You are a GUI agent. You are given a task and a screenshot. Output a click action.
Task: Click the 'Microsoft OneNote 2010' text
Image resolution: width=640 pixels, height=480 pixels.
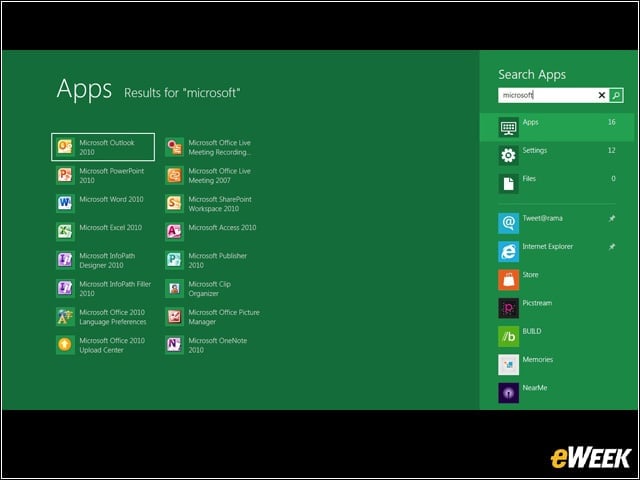(218, 345)
